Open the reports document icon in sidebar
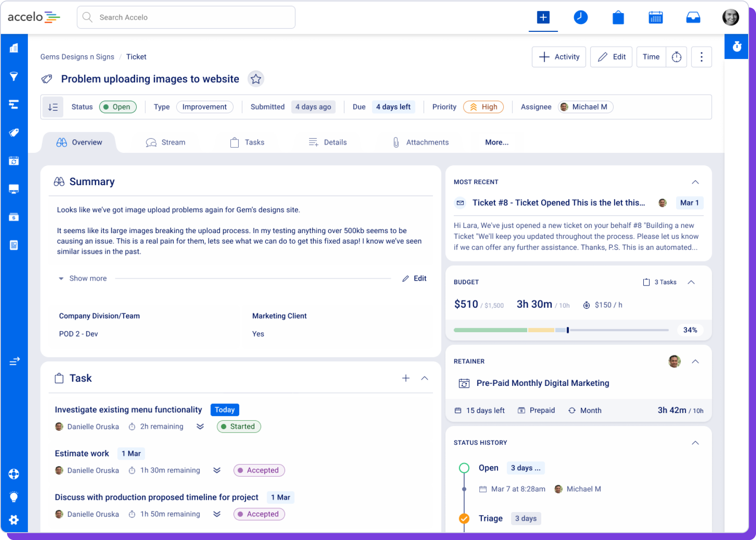The image size is (756, 540). [x=14, y=245]
